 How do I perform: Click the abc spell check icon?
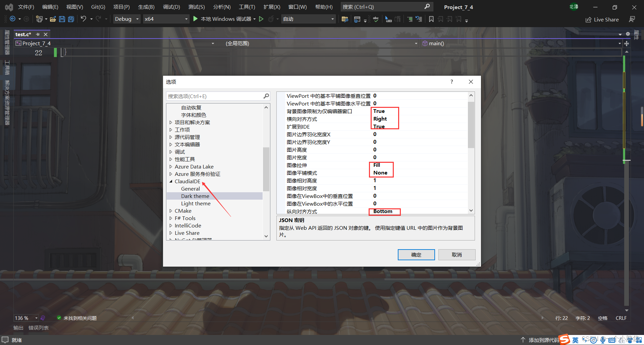coord(376,19)
